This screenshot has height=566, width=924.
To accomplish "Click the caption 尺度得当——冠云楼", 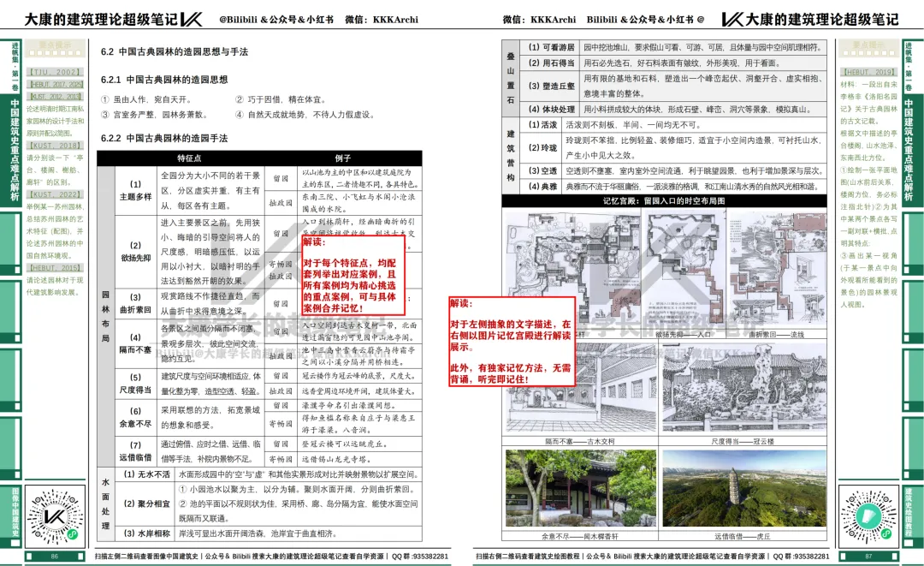I will (x=743, y=441).
